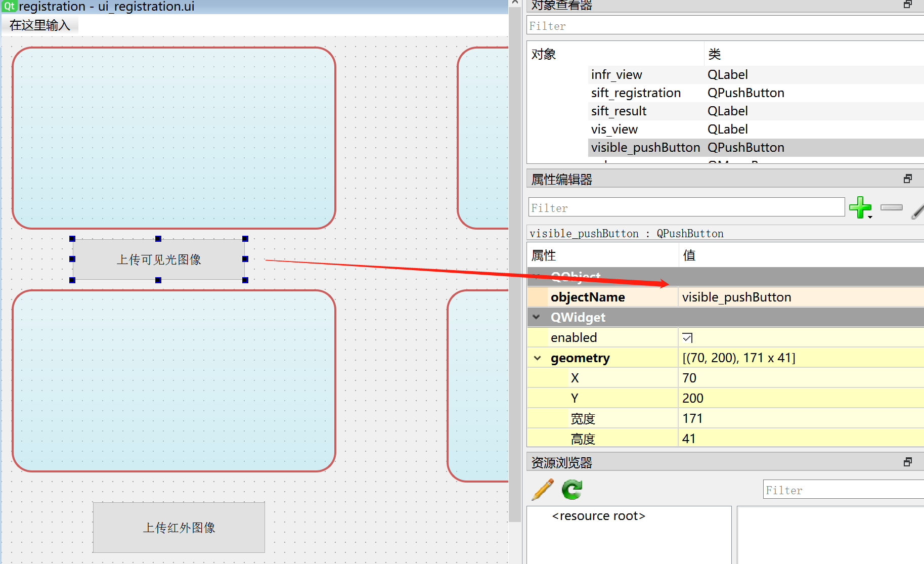The image size is (924, 564).
Task: Click the 在这里输入 menu entry
Action: (x=40, y=25)
